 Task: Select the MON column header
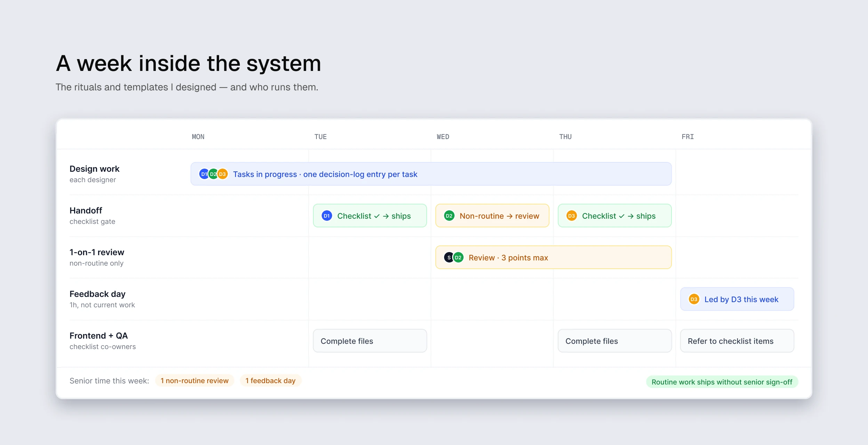pos(198,137)
